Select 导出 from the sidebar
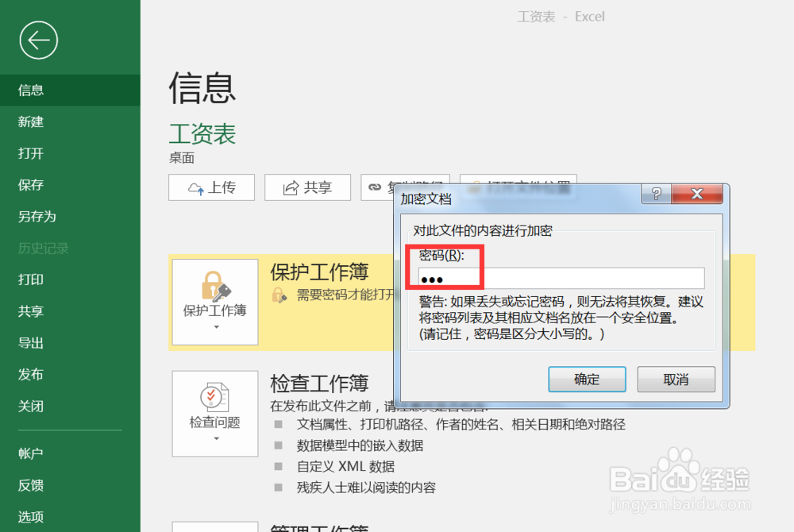 pyautogui.click(x=30, y=343)
